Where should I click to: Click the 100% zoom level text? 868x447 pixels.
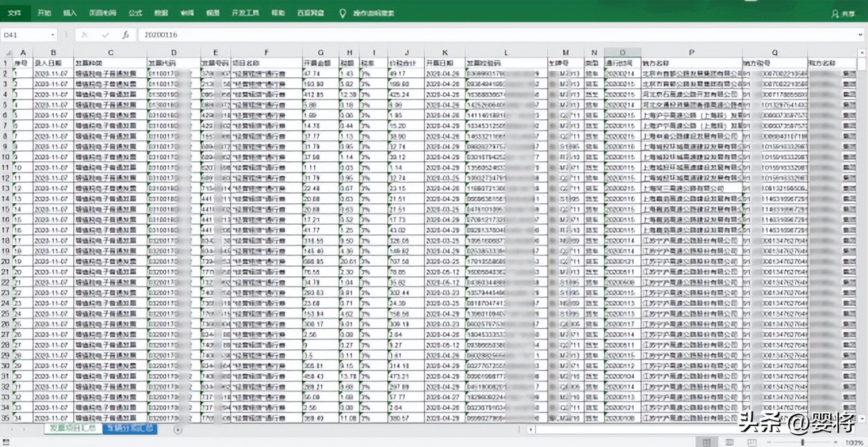853,442
